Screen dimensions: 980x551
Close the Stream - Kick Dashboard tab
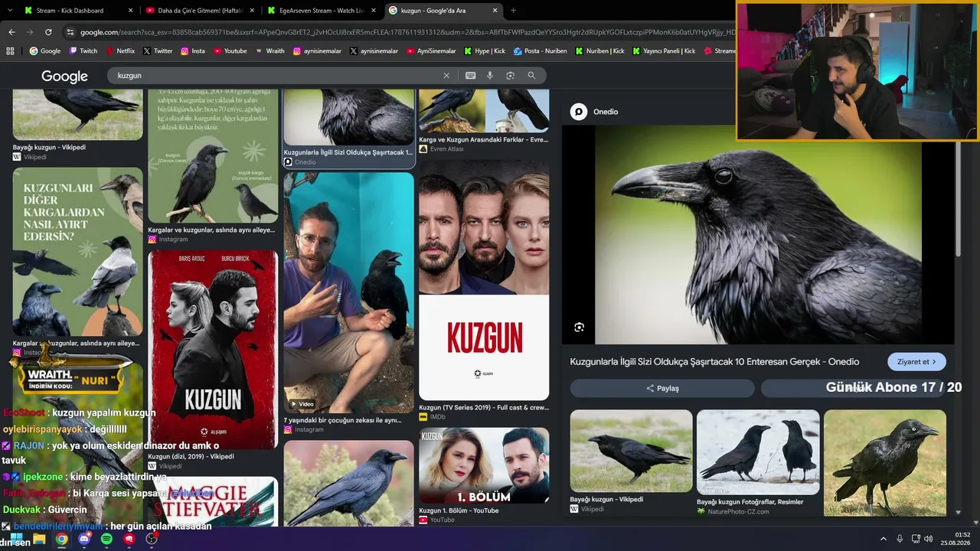tap(130, 11)
